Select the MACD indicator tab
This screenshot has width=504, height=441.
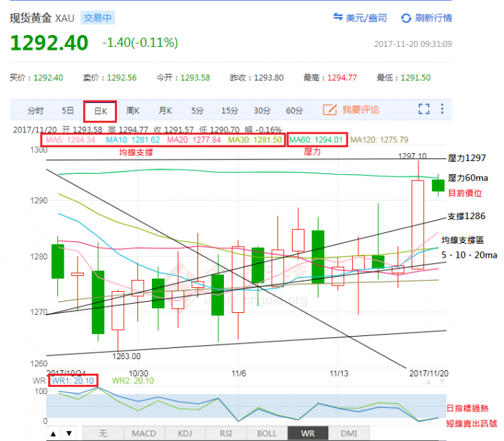pyautogui.click(x=144, y=433)
